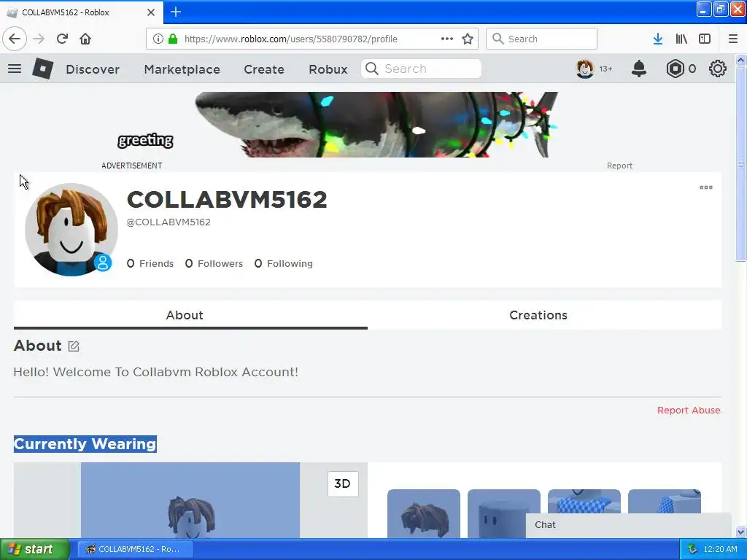View the 0 Friends list
This screenshot has height=560, width=747.
[150, 263]
